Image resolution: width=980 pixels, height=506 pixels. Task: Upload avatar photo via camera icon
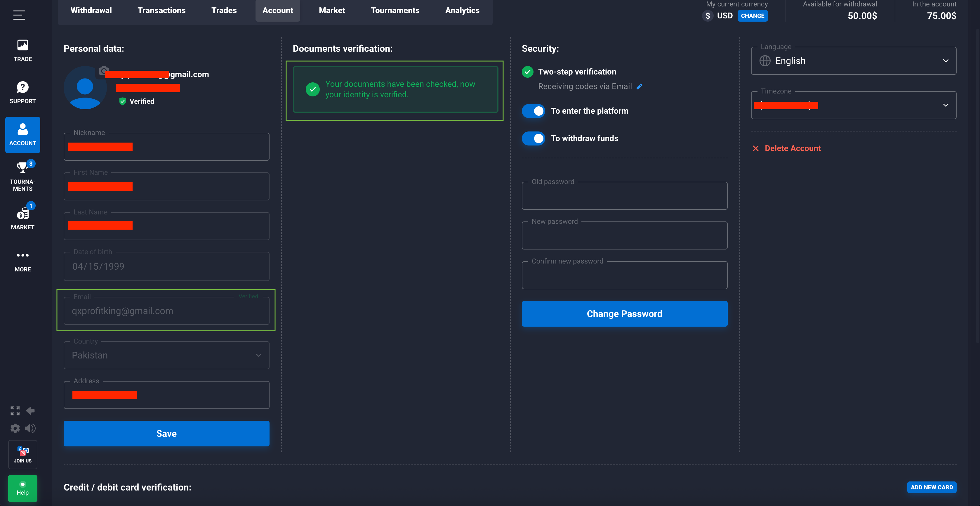click(103, 71)
